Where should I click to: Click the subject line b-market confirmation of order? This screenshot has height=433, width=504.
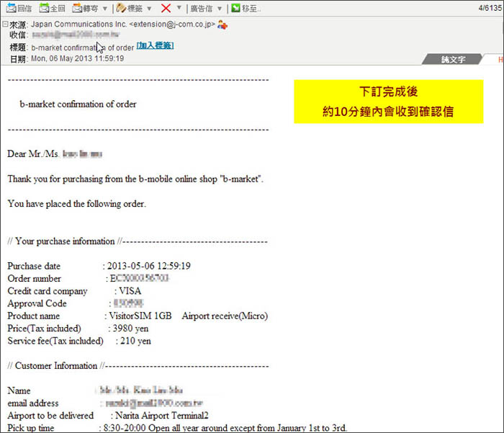tap(83, 48)
